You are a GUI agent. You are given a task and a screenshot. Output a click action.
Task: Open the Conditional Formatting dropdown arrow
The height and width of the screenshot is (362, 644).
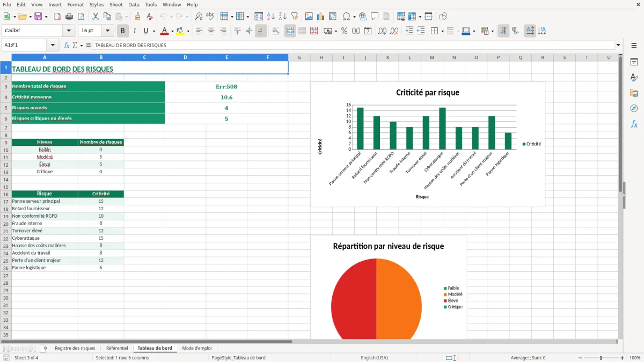[492, 31]
